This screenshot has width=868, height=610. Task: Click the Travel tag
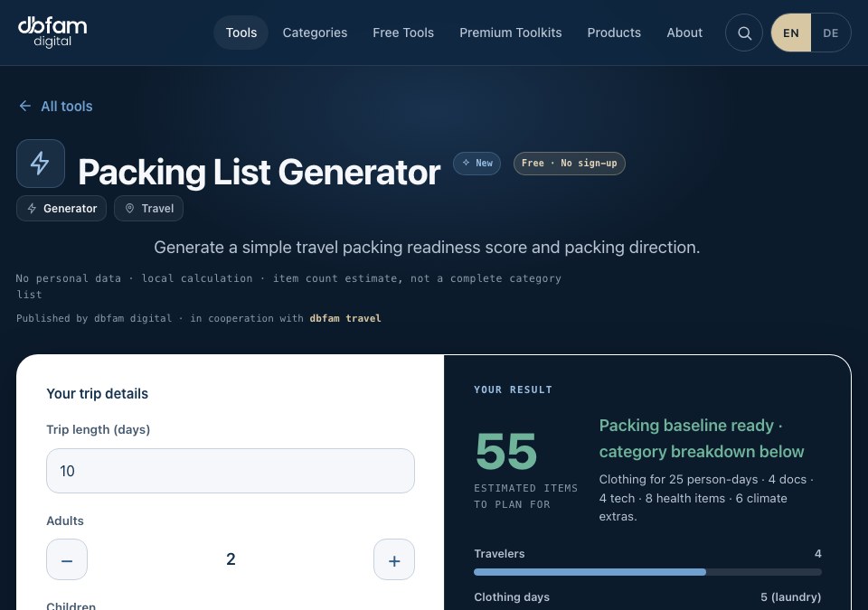pos(148,208)
